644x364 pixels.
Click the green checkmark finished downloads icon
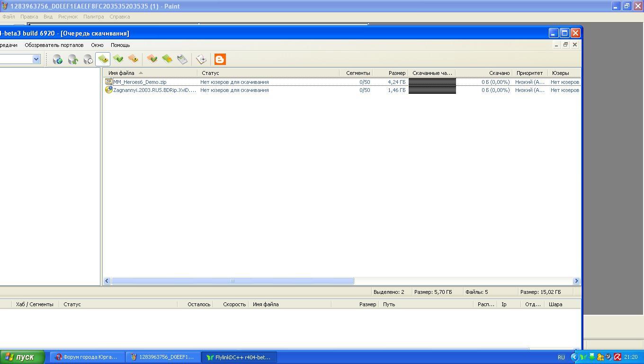(118, 59)
